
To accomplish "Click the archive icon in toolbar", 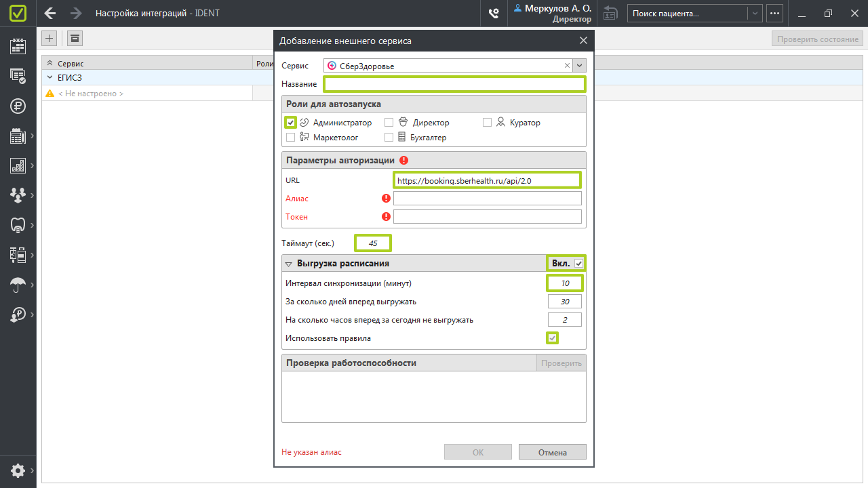I will (75, 39).
